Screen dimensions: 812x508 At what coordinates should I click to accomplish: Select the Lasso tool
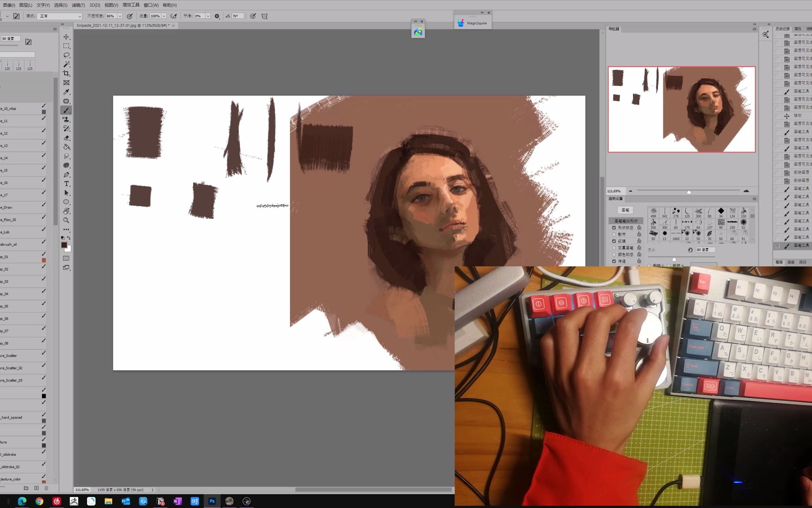66,55
